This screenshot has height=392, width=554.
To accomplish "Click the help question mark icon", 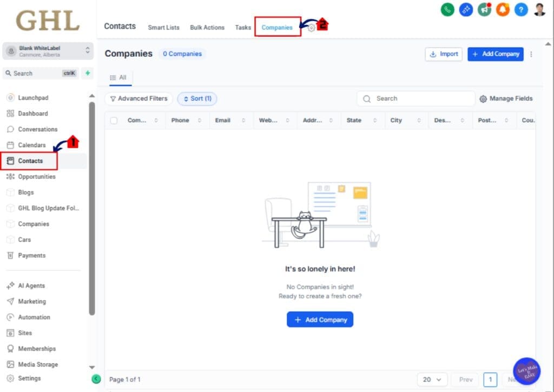I will pyautogui.click(x=520, y=9).
